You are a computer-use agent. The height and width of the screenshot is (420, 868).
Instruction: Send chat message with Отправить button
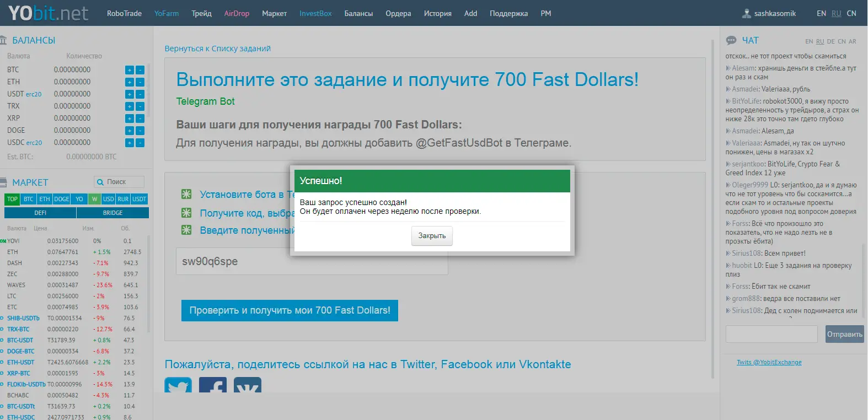click(844, 334)
